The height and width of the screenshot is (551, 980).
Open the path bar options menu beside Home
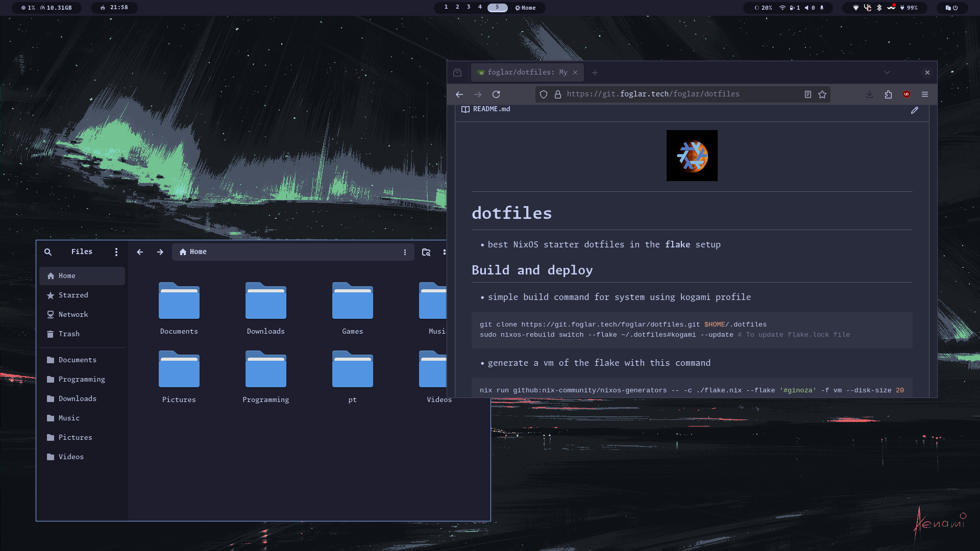point(405,252)
